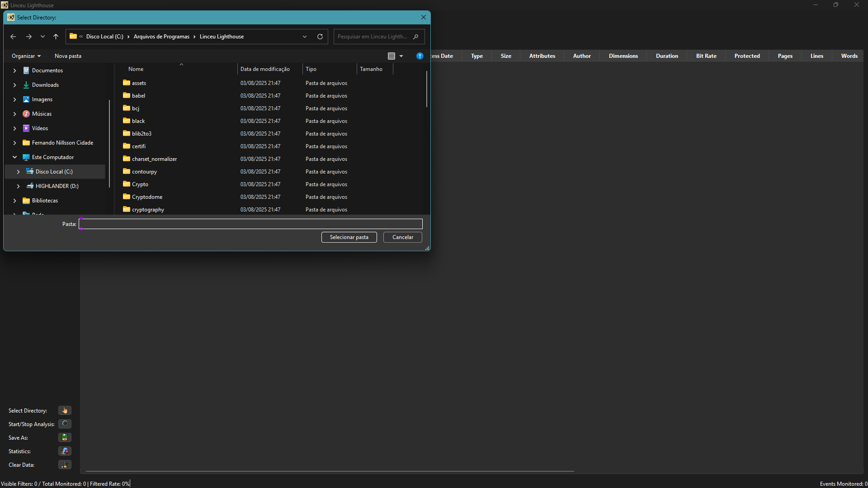
Task: Sort by the Data de modificação column
Action: click(x=265, y=69)
